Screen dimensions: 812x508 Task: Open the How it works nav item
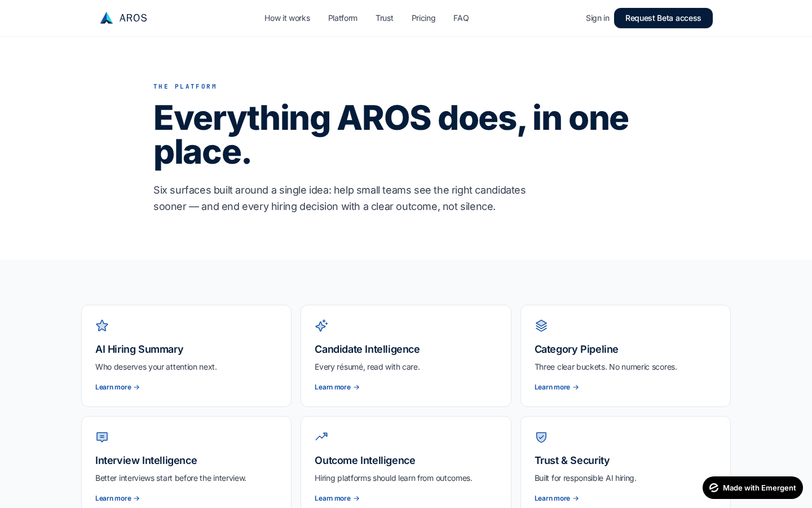(287, 18)
